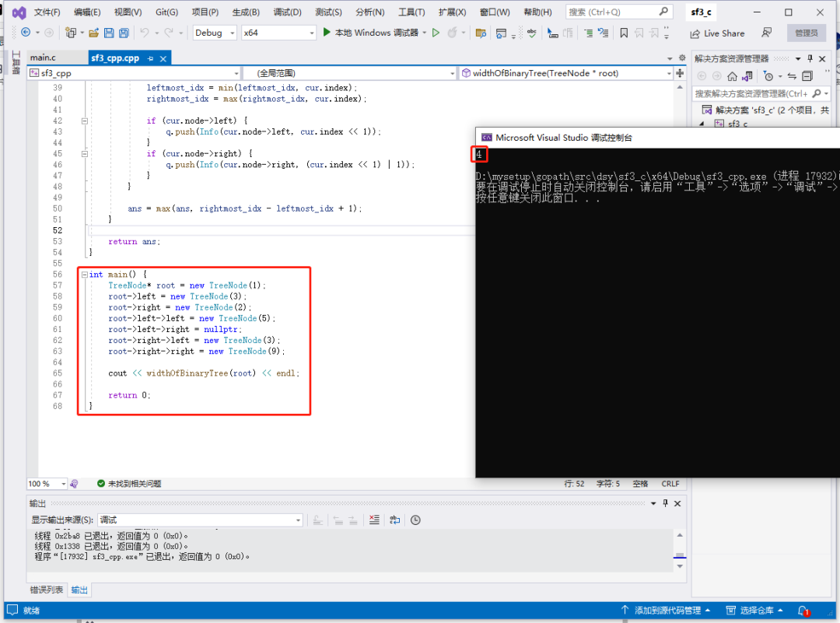The width and height of the screenshot is (840, 623).
Task: Toggle auto-hide pin on output panel
Action: point(665,503)
